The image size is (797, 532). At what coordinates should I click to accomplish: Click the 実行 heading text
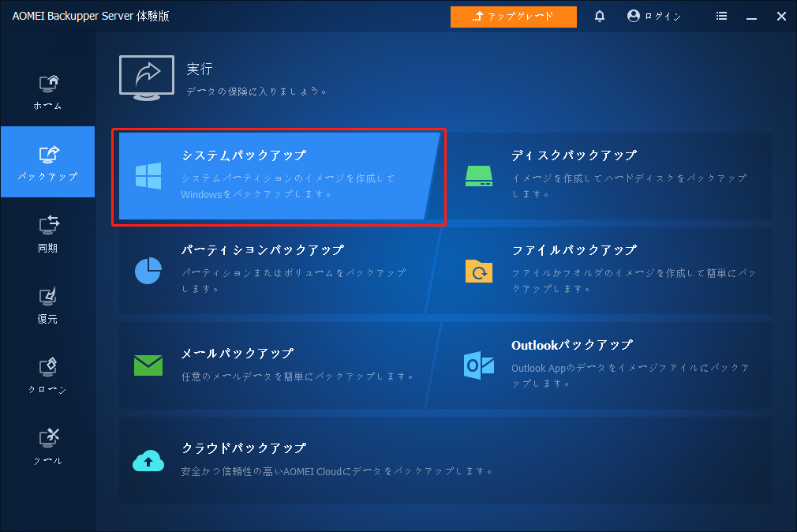(199, 69)
